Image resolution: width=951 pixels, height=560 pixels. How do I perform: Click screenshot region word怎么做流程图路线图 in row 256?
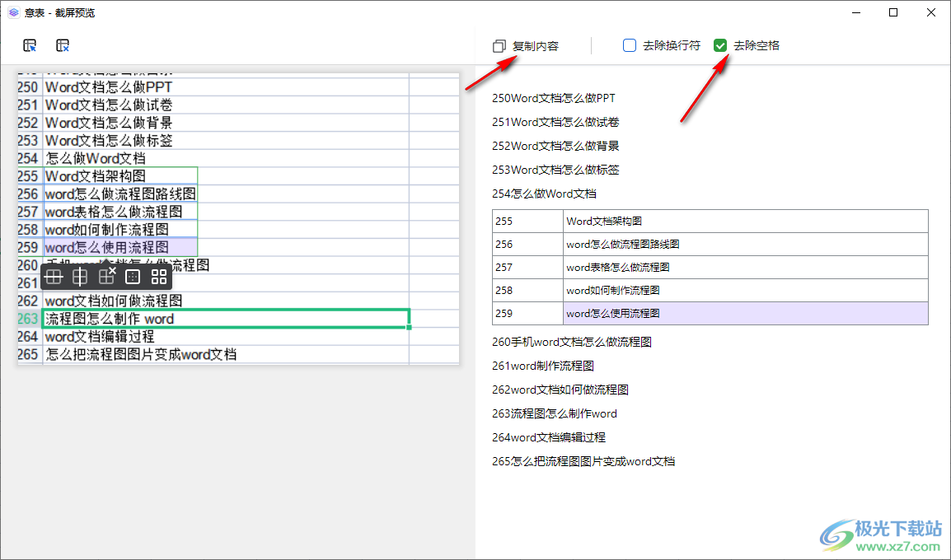pyautogui.click(x=120, y=194)
